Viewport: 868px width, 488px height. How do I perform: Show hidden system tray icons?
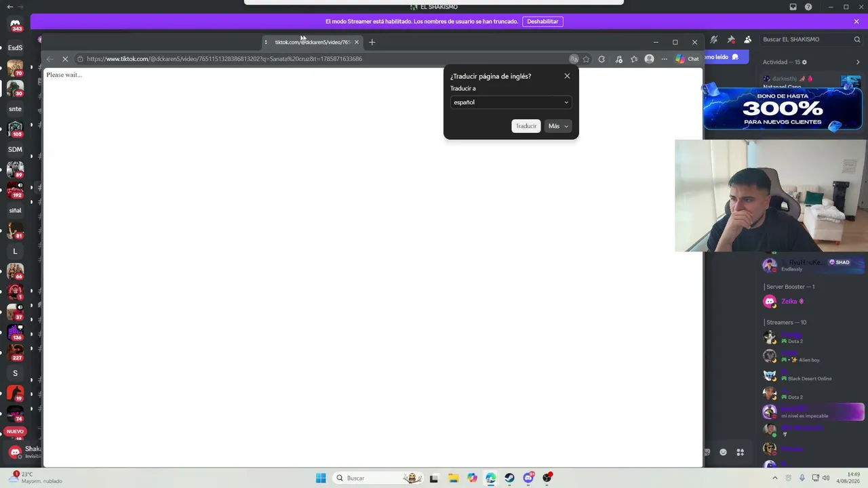click(775, 478)
